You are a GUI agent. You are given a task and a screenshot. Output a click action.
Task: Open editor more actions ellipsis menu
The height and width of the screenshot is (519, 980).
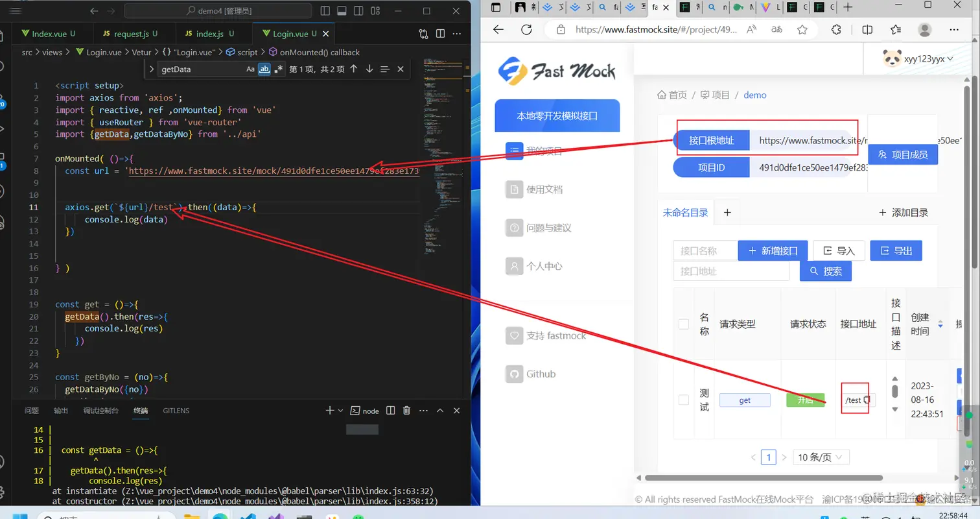tap(458, 34)
